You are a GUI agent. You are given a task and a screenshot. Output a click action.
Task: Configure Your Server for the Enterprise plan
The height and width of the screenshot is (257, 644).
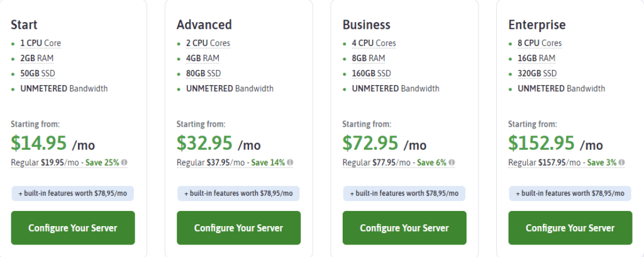point(570,228)
